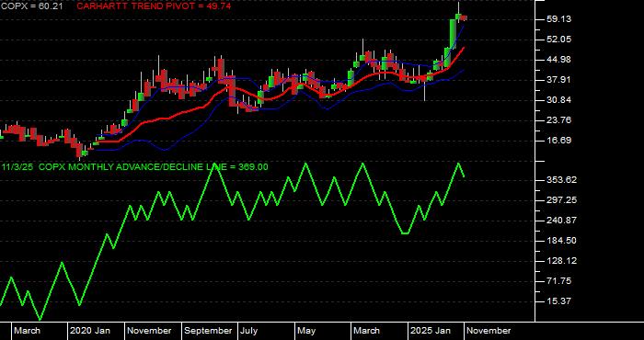Select the 59.13 price axis value
Image resolution: width=644 pixels, height=340 pixels.
(x=559, y=19)
